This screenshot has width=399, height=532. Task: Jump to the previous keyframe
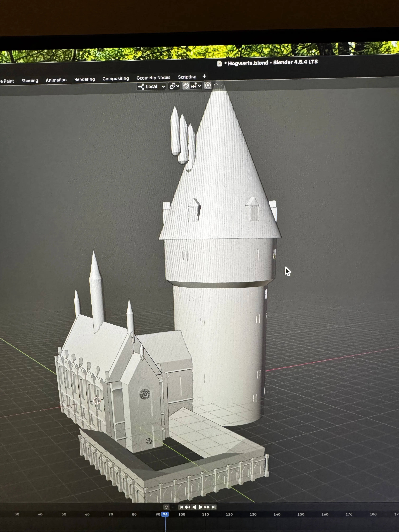pyautogui.click(x=187, y=507)
